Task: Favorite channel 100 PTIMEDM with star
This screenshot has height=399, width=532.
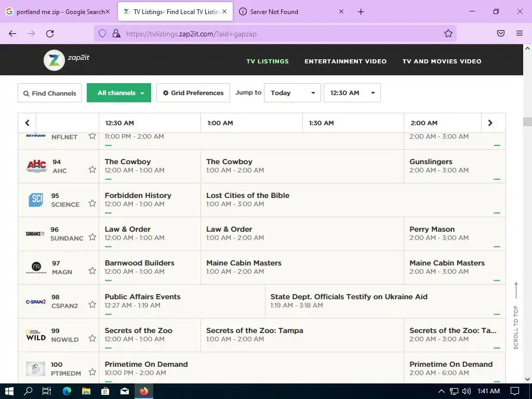Action: (x=92, y=372)
